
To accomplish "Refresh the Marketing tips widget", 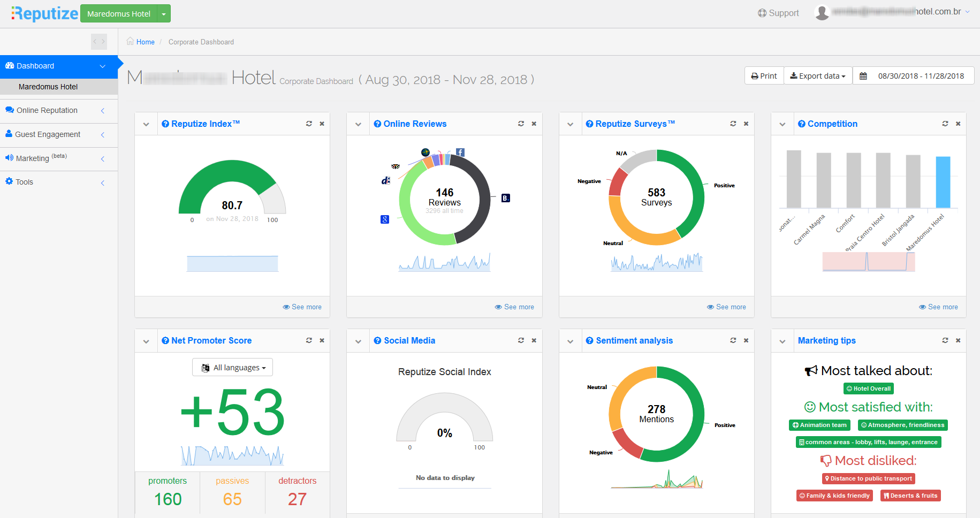I will (x=945, y=340).
